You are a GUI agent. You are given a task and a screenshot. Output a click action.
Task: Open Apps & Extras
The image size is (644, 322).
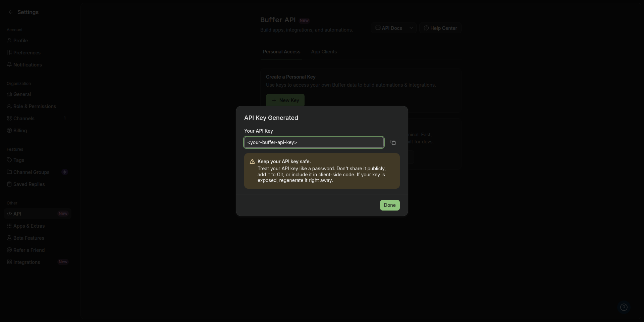click(38, 226)
